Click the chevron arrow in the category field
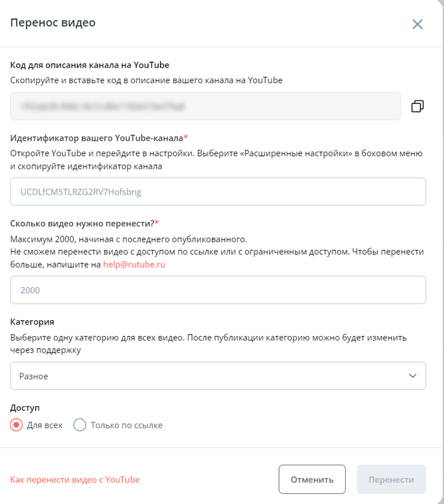Image resolution: width=444 pixels, height=504 pixels. click(x=413, y=376)
